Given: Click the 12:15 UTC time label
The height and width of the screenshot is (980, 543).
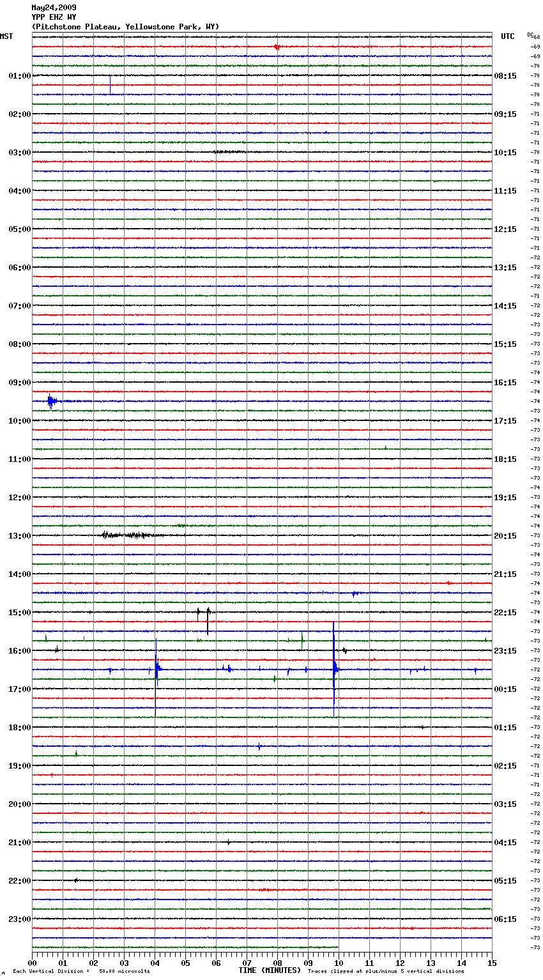Looking at the screenshot, I should (x=505, y=229).
